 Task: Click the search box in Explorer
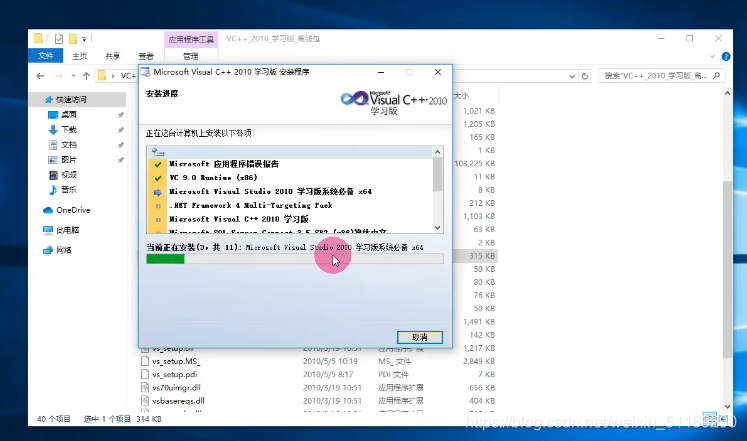coord(662,76)
